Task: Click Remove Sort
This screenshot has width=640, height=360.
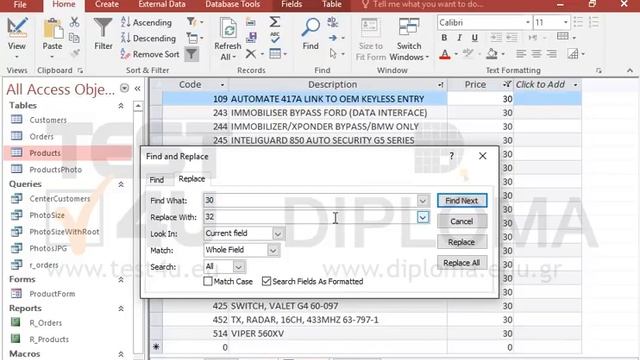Action: 150,54
